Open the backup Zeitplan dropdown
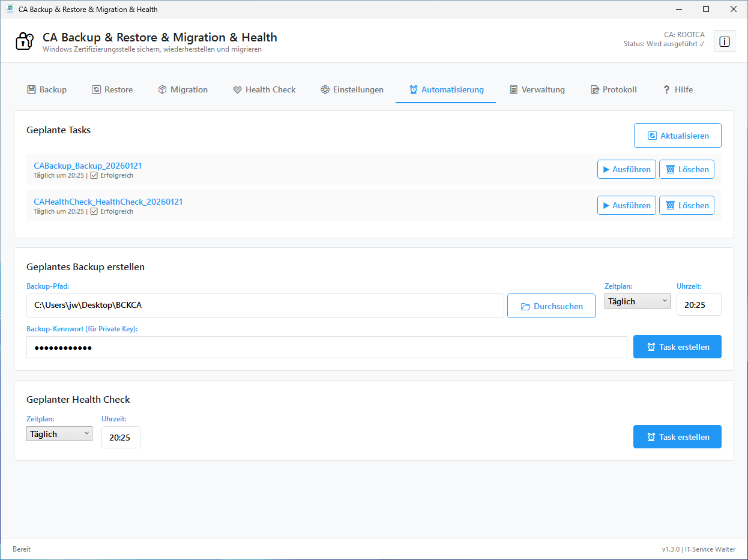This screenshot has width=748, height=560. tap(637, 301)
